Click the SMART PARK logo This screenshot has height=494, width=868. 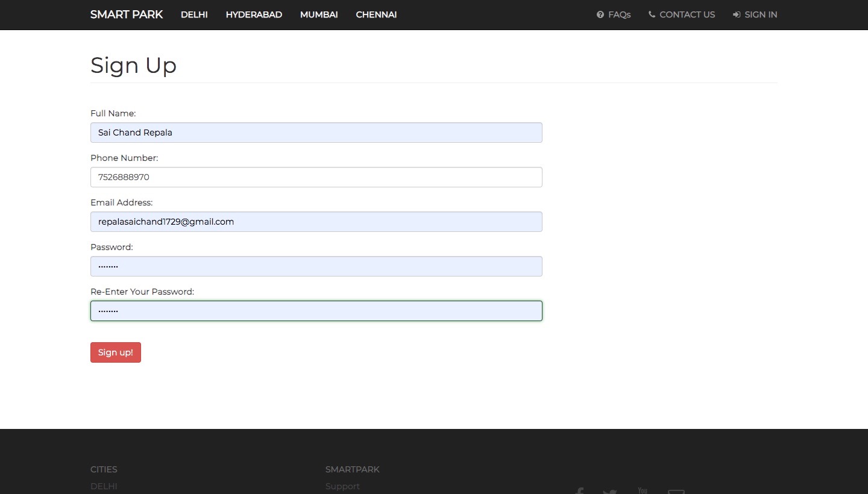(127, 14)
